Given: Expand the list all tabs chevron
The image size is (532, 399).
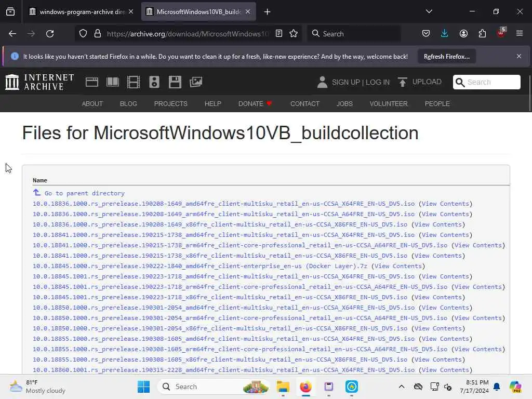Looking at the screenshot, I should point(429,11).
